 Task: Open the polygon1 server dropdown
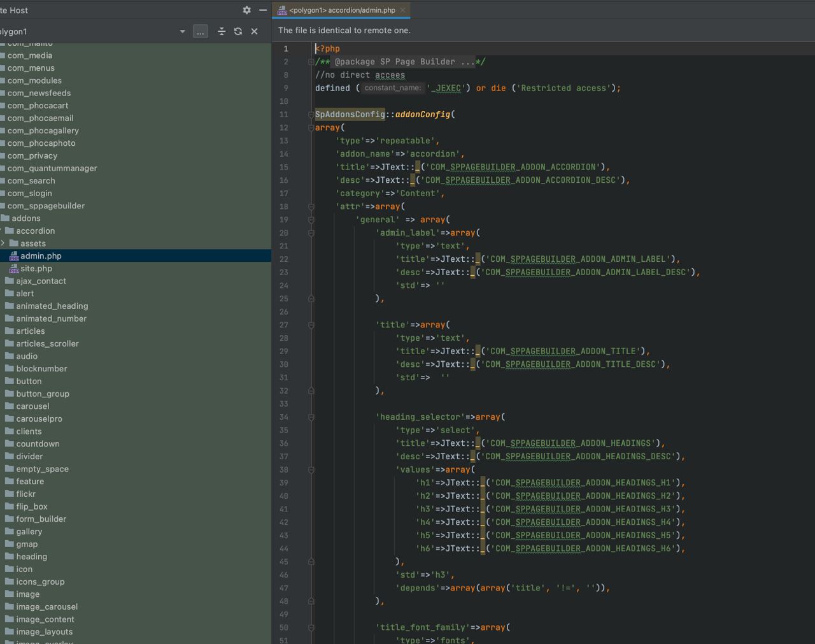(182, 31)
